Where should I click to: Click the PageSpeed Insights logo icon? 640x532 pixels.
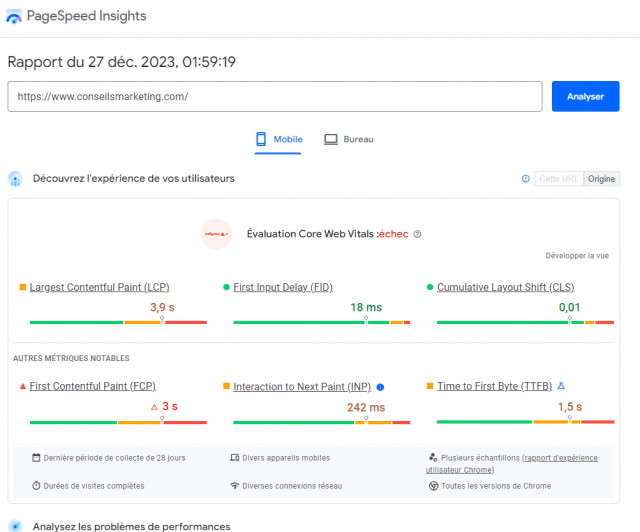pyautogui.click(x=14, y=17)
